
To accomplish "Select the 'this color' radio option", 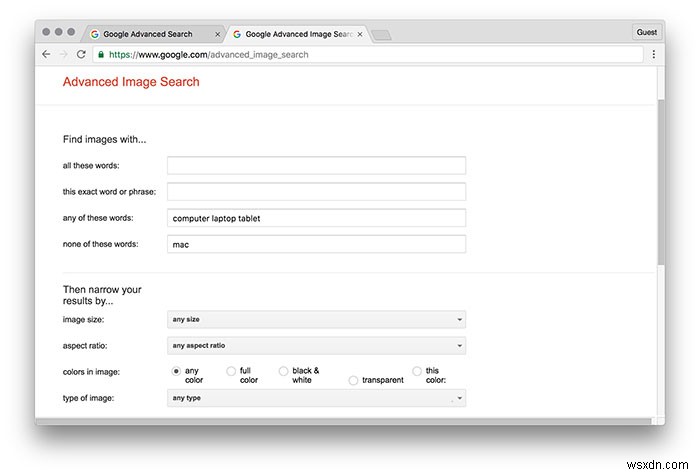I will point(418,371).
